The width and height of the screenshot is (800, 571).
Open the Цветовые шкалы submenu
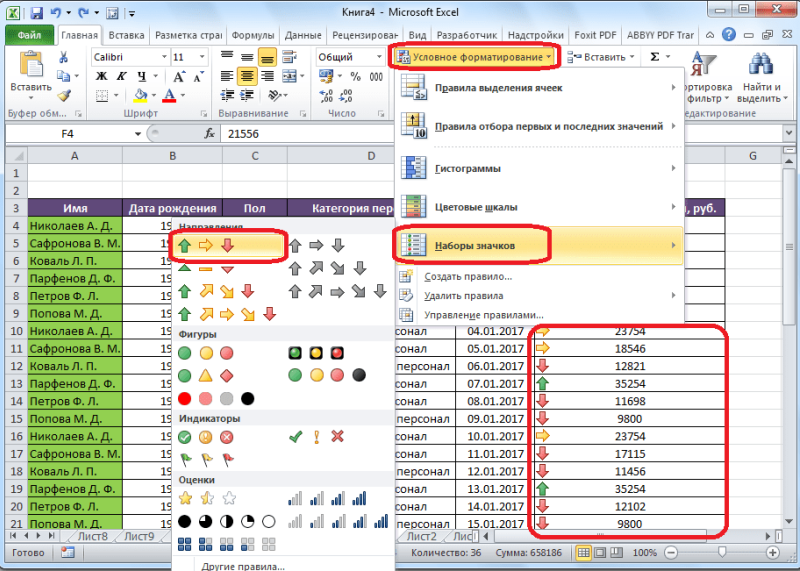click(539, 207)
